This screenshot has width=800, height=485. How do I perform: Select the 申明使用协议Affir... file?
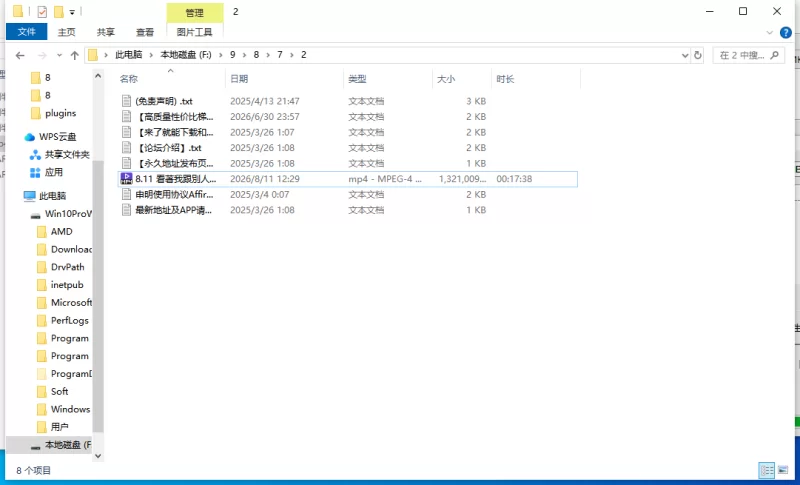point(174,194)
